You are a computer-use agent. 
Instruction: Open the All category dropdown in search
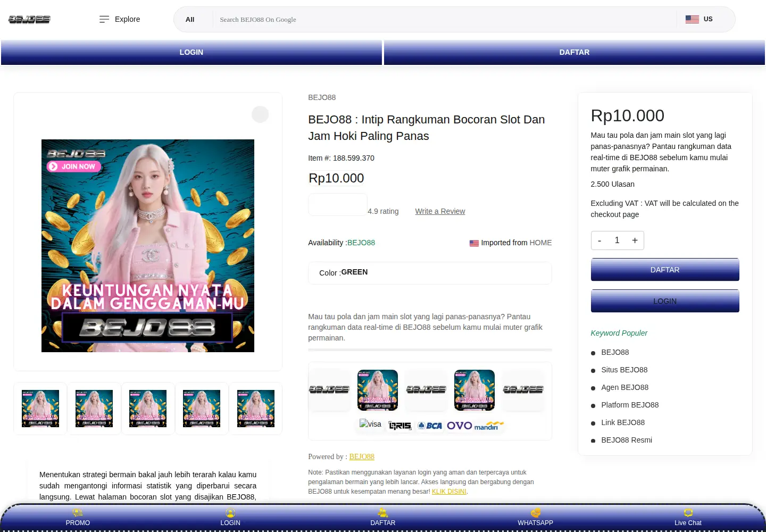(x=190, y=20)
